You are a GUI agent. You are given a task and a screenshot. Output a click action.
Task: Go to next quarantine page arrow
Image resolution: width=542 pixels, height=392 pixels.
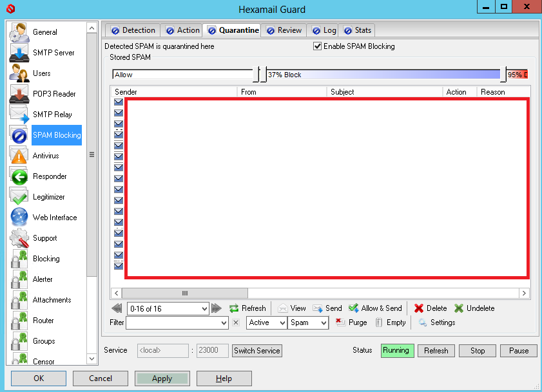[x=217, y=308]
